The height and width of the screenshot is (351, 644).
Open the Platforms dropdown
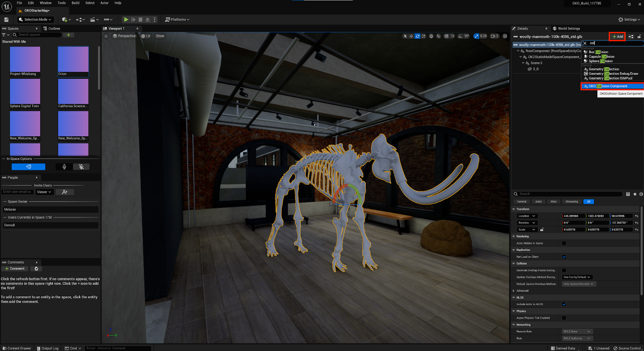pos(177,19)
